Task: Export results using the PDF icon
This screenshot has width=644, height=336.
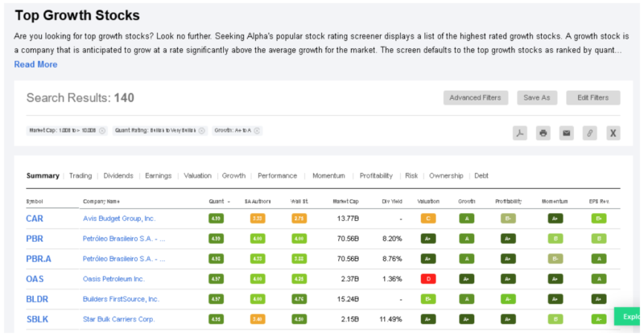Action: 519,133
